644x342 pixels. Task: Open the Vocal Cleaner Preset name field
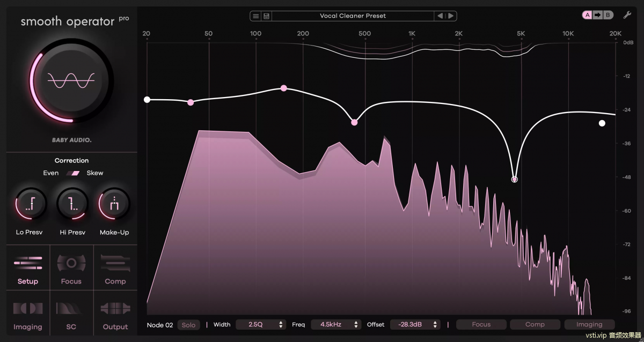coord(353,16)
